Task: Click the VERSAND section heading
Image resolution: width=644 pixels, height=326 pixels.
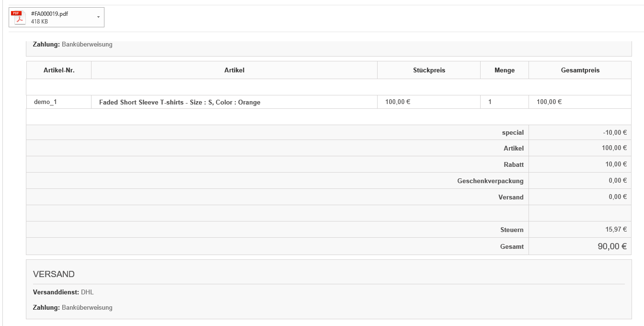Action: tap(54, 274)
